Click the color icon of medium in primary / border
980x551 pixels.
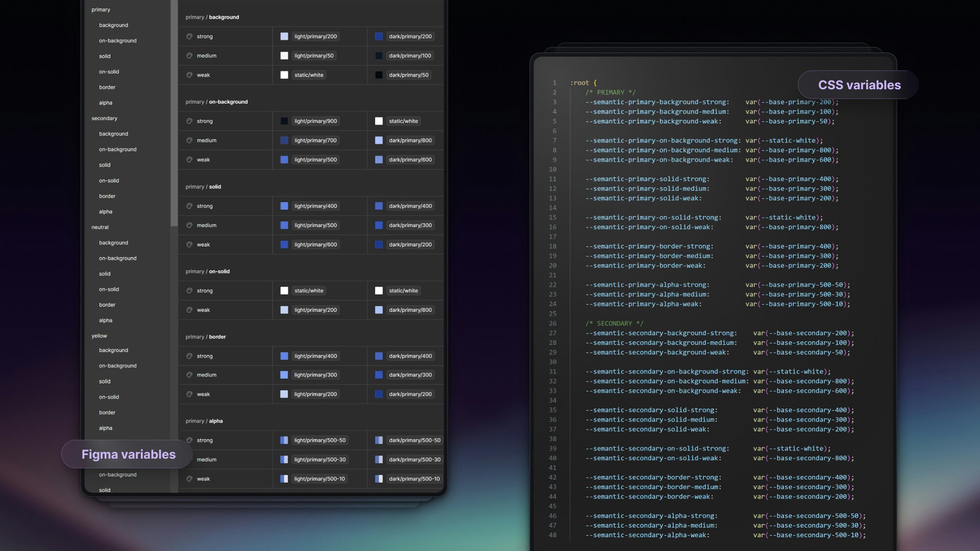point(189,375)
